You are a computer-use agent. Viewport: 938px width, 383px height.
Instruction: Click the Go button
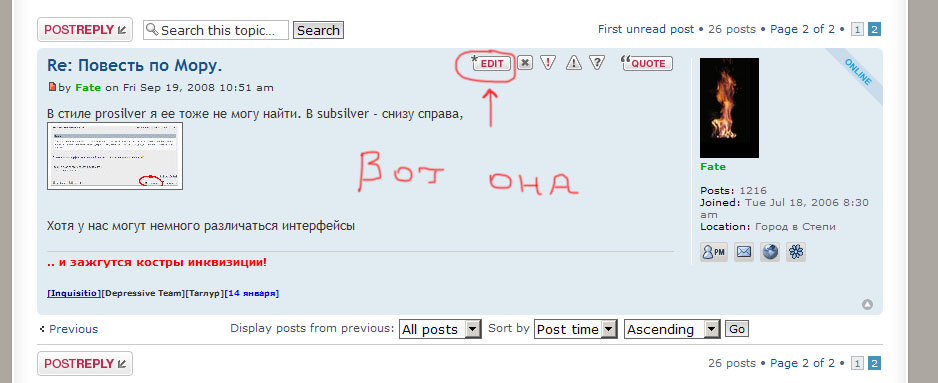[737, 329]
